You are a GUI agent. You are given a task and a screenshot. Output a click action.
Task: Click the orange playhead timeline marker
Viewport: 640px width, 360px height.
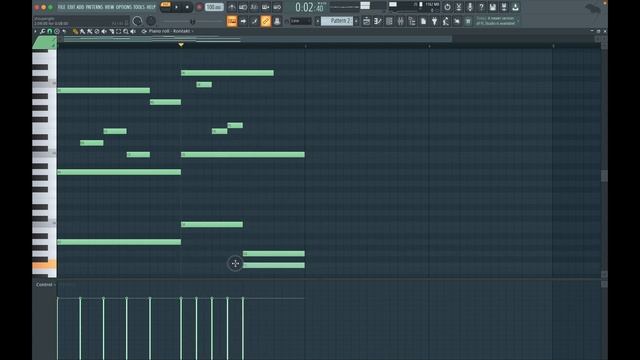click(181, 44)
